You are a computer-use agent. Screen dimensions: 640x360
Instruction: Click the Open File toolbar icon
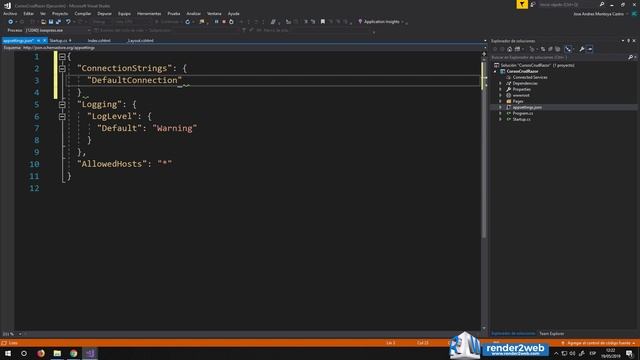click(x=43, y=22)
